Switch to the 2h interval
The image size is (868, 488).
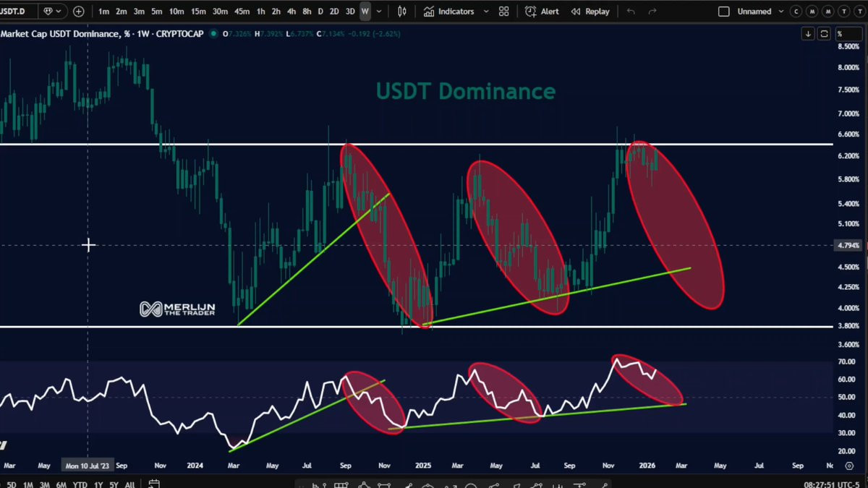tap(276, 12)
